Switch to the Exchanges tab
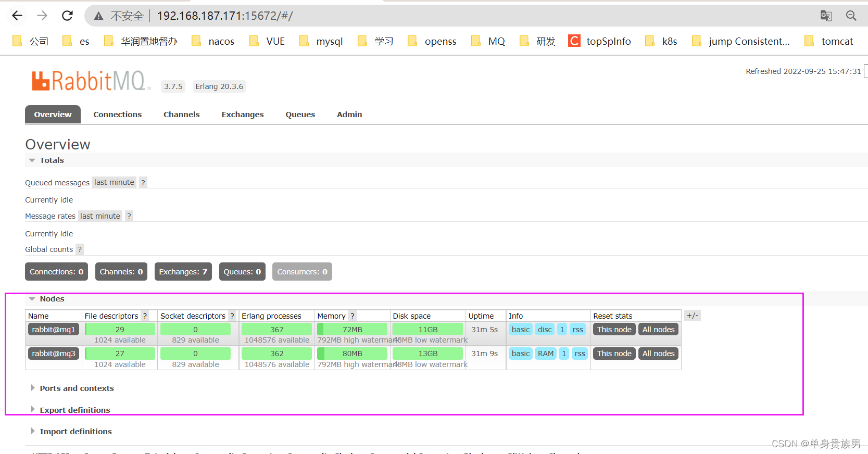The width and height of the screenshot is (868, 454). (243, 115)
